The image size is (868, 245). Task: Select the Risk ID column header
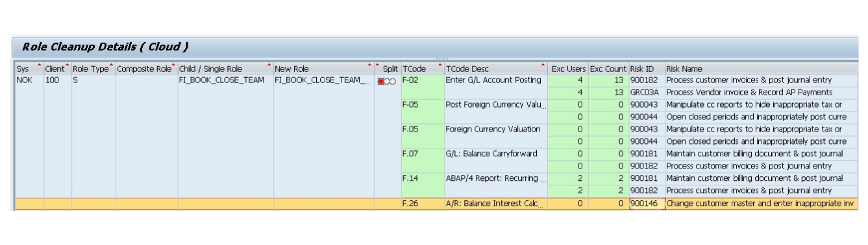tap(646, 69)
